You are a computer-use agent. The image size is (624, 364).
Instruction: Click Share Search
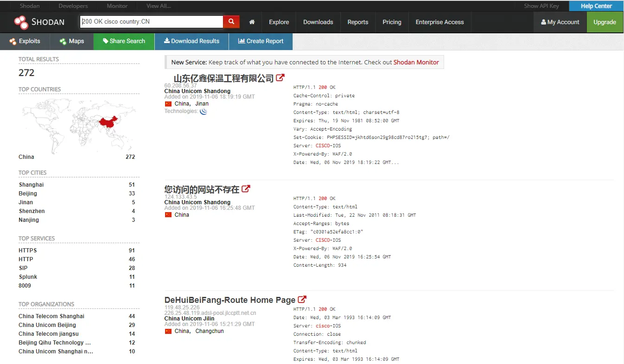click(x=124, y=41)
